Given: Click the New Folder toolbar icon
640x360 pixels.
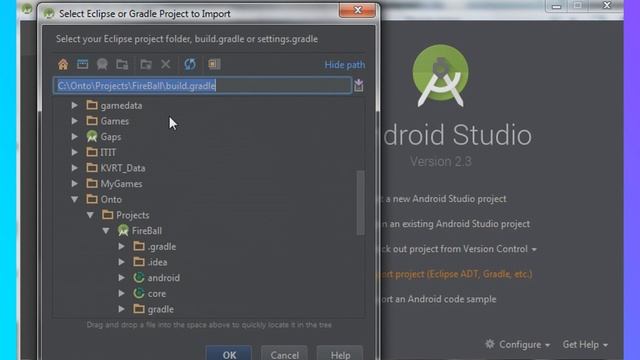Looking at the screenshot, I should point(146,64).
